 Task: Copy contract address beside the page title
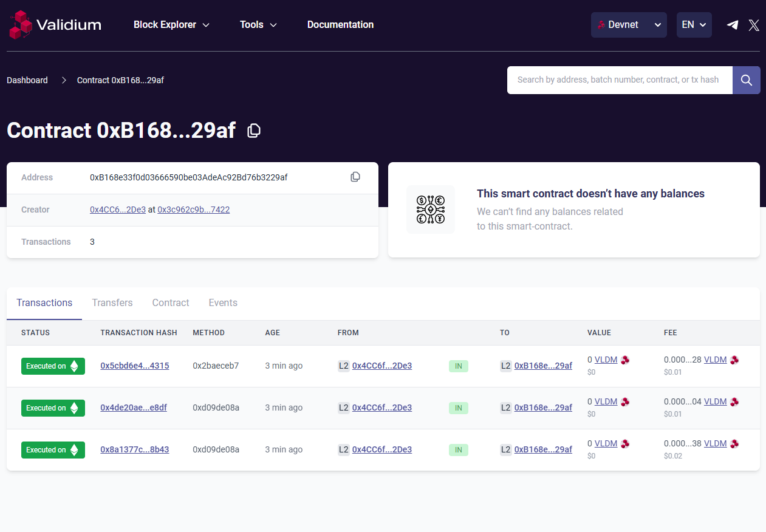254,131
